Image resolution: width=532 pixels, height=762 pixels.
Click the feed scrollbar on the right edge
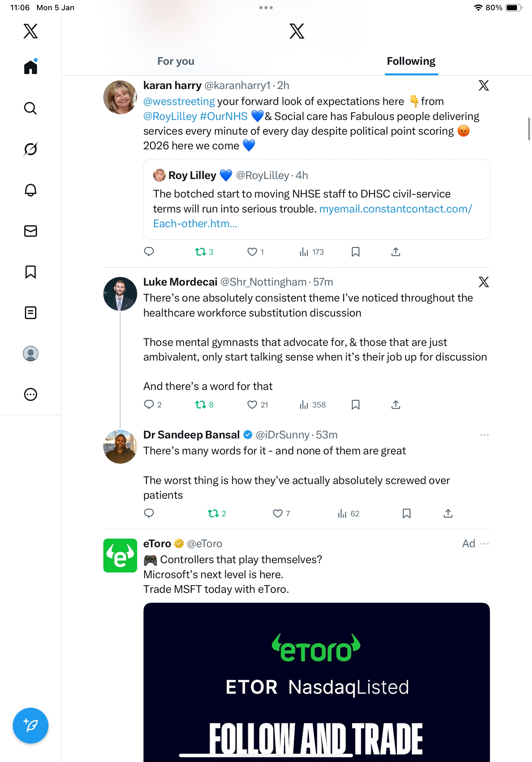pos(529,129)
